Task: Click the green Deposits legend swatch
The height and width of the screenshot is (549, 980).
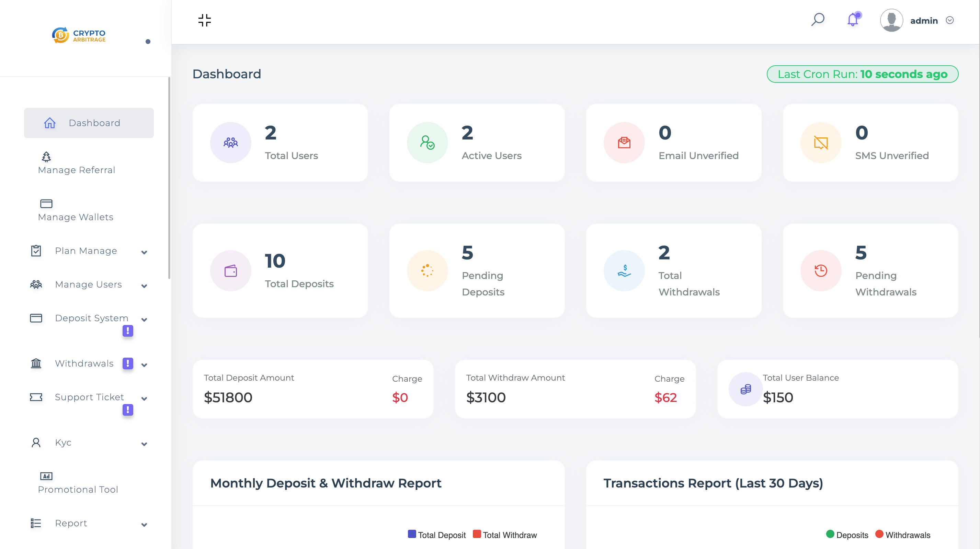Action: click(830, 534)
